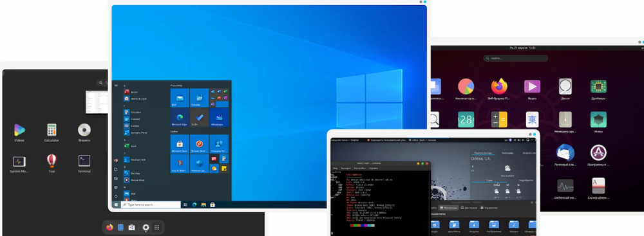Open Feedback Hub in the Start list
The height and width of the screenshot is (236, 644).
[x=135, y=159]
